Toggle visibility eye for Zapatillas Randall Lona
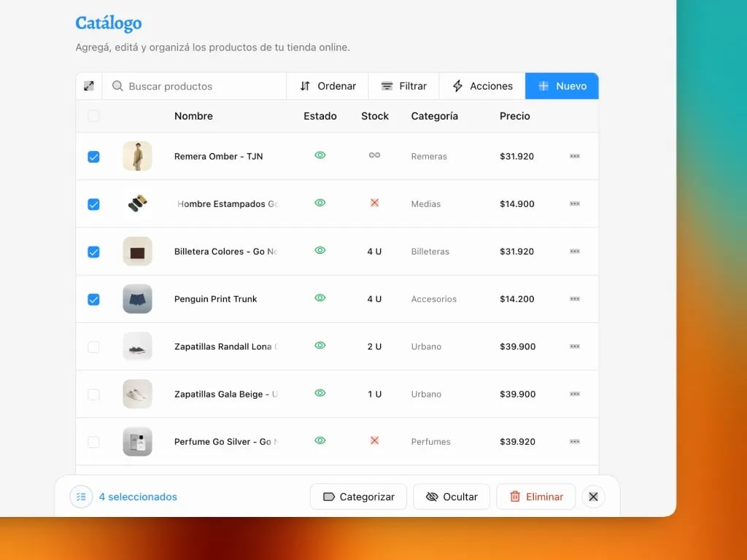The image size is (747, 560). pos(320,345)
